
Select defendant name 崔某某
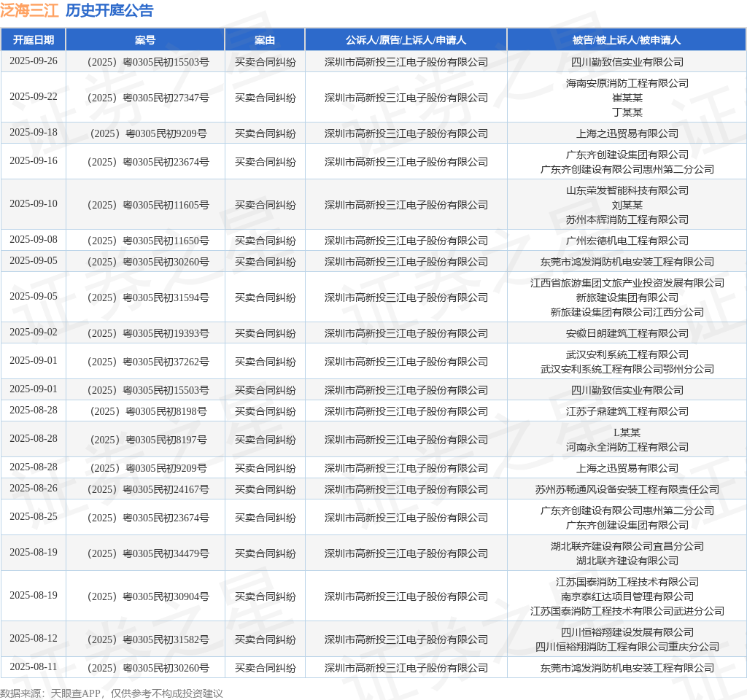pos(627,98)
